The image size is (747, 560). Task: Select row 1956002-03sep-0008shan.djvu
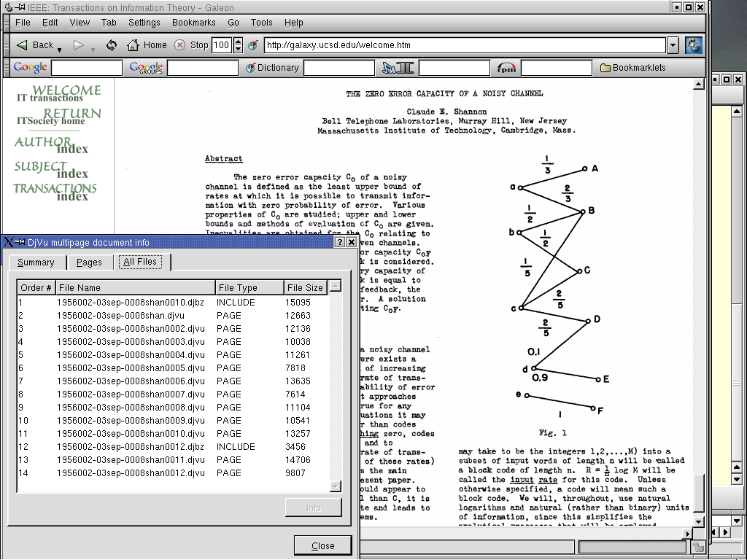point(172,316)
